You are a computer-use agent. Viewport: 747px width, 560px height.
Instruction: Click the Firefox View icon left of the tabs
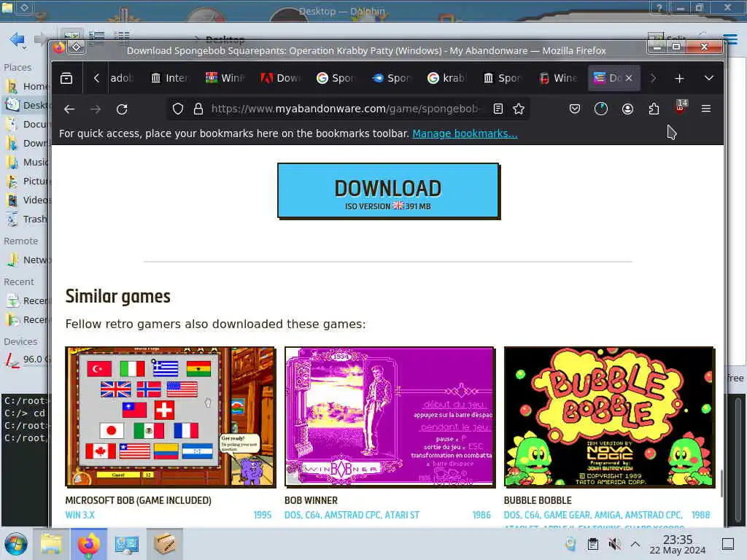tap(66, 78)
